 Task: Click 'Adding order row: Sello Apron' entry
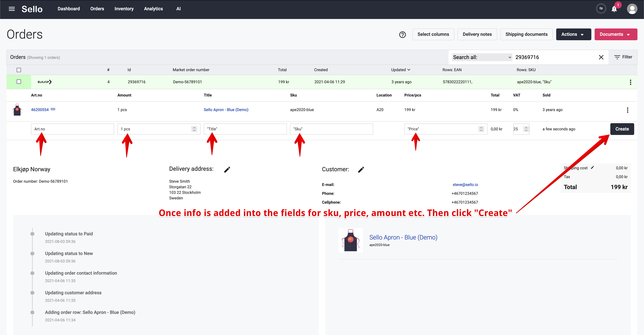coord(90,312)
